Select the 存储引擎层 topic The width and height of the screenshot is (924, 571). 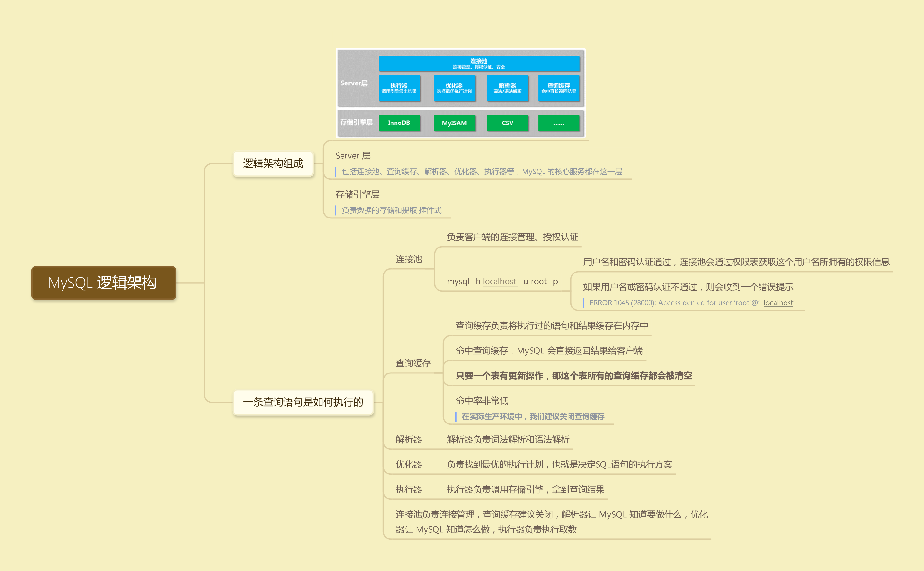click(357, 194)
